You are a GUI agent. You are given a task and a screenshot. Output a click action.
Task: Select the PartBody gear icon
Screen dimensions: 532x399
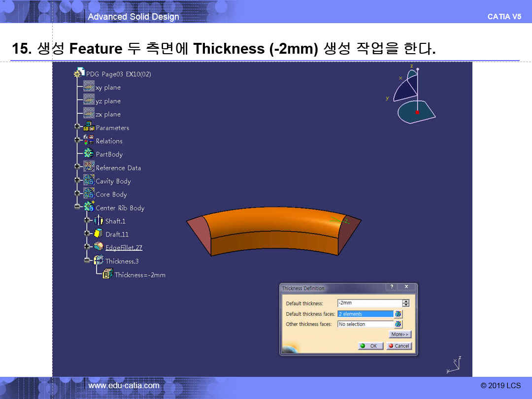click(89, 154)
